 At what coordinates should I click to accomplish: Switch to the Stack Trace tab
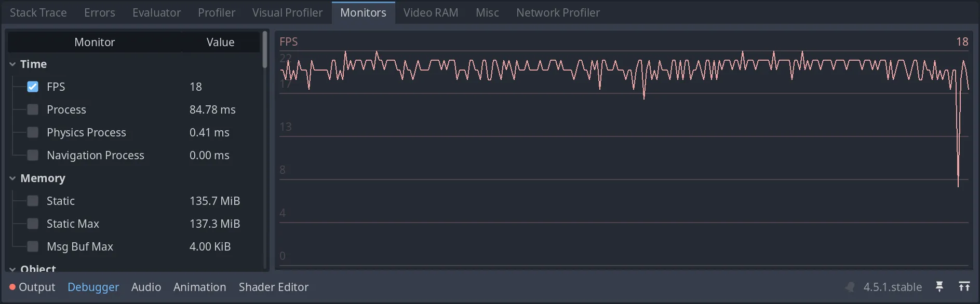(x=38, y=12)
